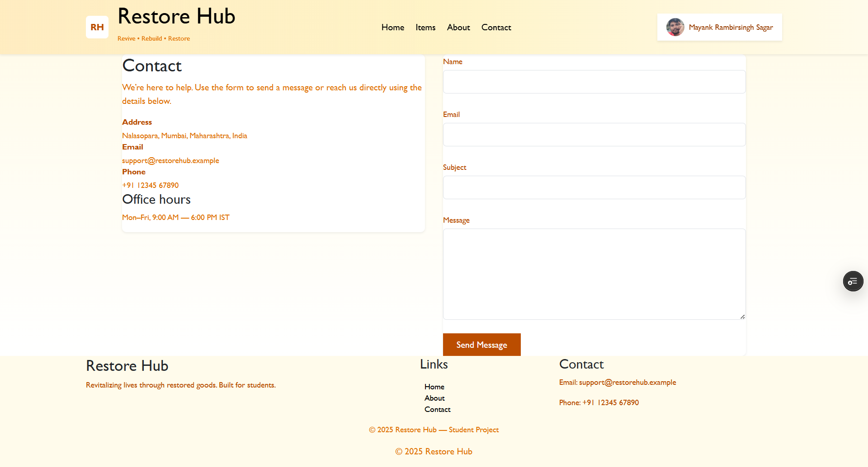
Task: Click the tagline Revive Rebuild Restore
Action: (153, 38)
